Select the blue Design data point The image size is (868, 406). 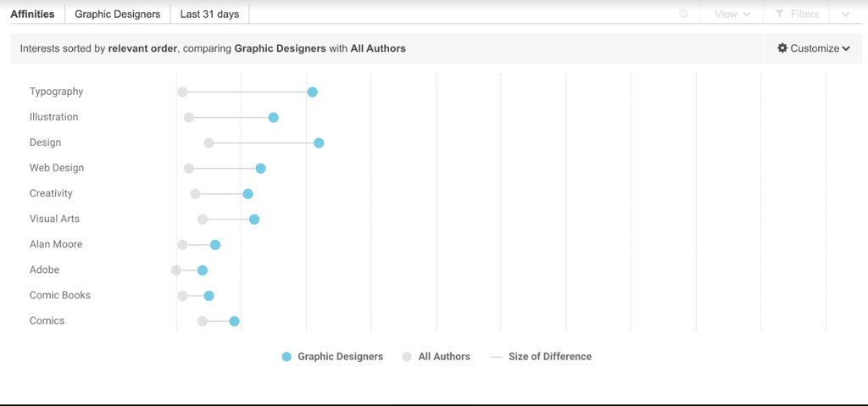pyautogui.click(x=319, y=143)
